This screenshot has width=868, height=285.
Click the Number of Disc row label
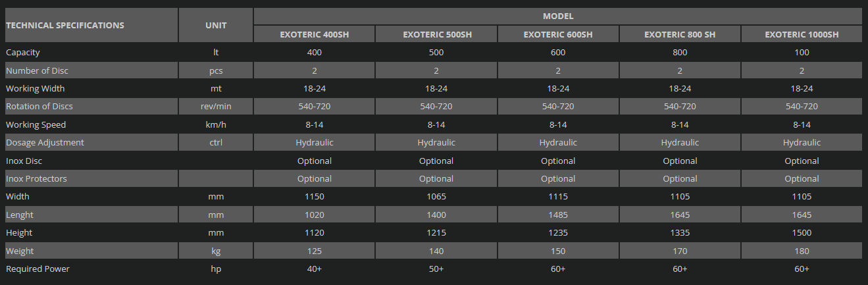pyautogui.click(x=37, y=70)
